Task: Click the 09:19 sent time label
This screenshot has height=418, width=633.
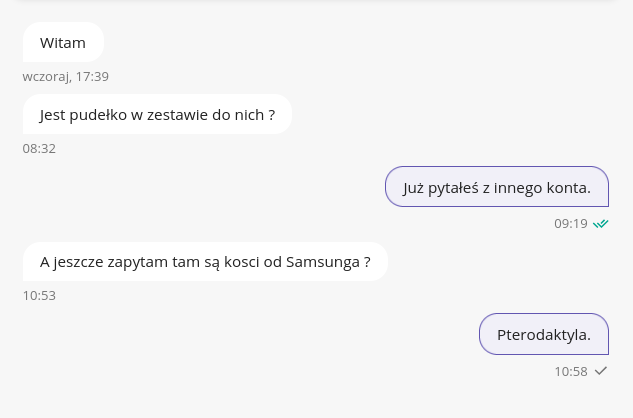Action: click(570, 224)
